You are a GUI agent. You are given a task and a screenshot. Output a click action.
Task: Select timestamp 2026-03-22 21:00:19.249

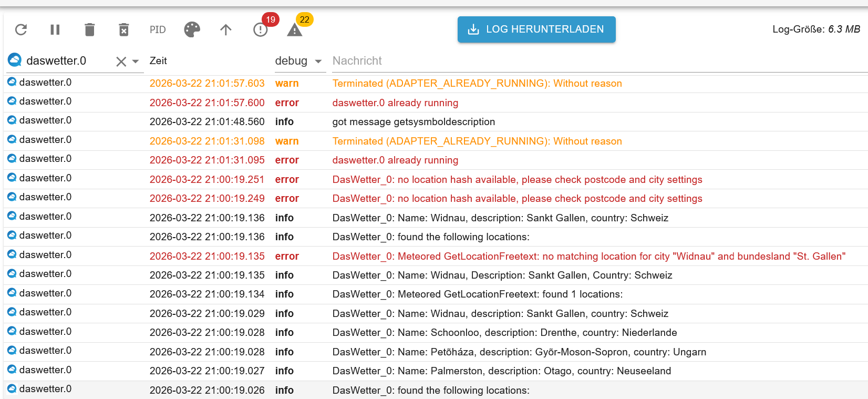click(x=207, y=199)
